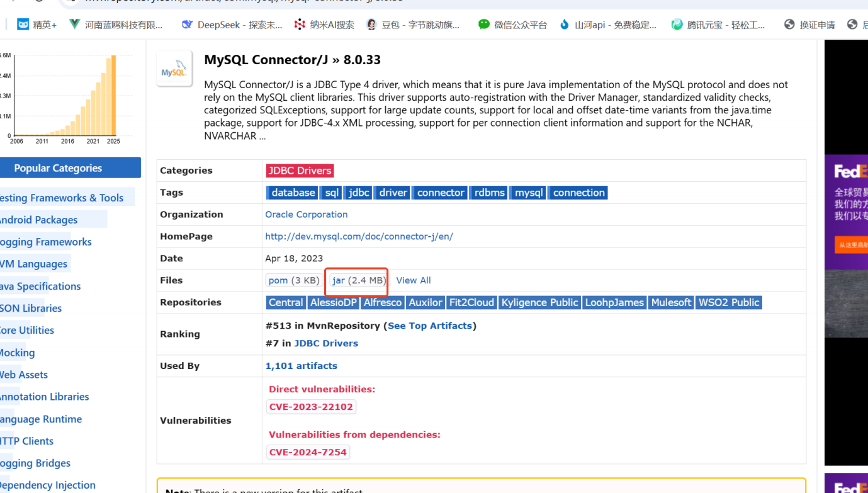Open CVE-2023-22102 vulnerability details

click(x=311, y=407)
